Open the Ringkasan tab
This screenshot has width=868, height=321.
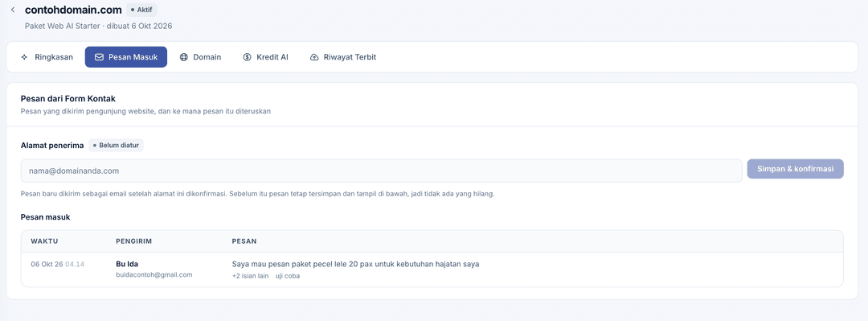pyautogui.click(x=47, y=57)
